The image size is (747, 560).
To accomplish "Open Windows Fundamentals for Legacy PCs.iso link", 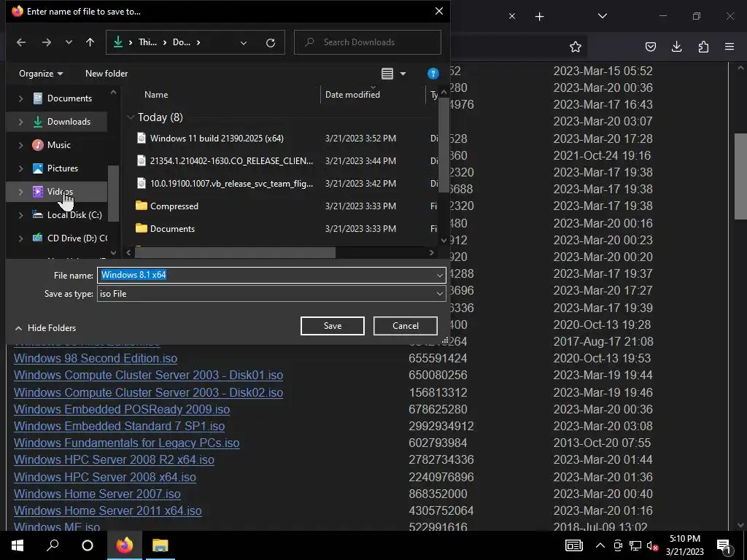I will click(x=126, y=443).
